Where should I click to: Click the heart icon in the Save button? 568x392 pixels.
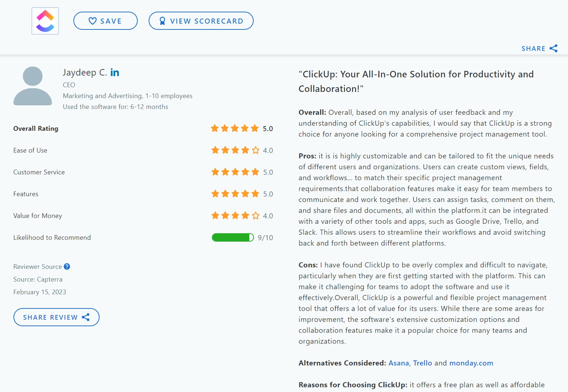pos(92,21)
